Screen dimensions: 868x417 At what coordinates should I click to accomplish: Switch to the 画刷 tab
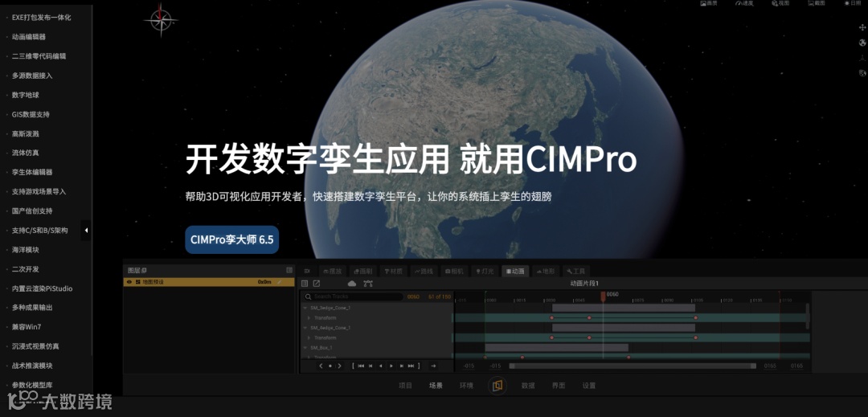pyautogui.click(x=362, y=272)
